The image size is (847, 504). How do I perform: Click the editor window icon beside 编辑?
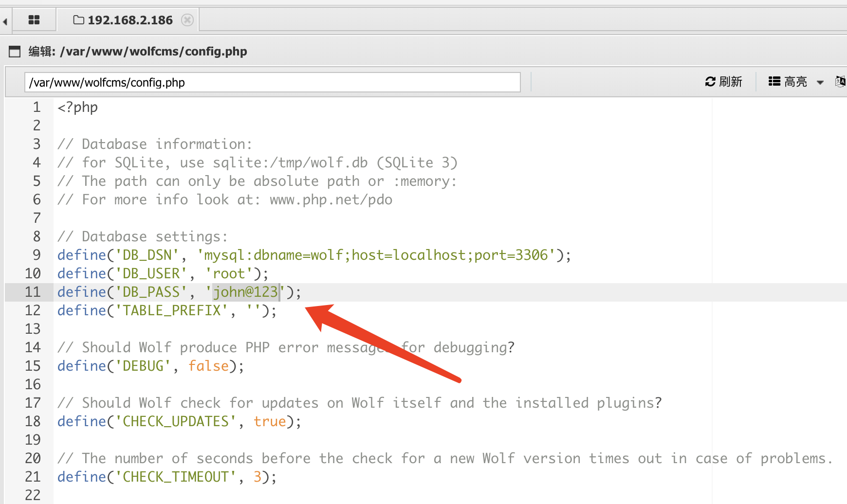click(15, 52)
